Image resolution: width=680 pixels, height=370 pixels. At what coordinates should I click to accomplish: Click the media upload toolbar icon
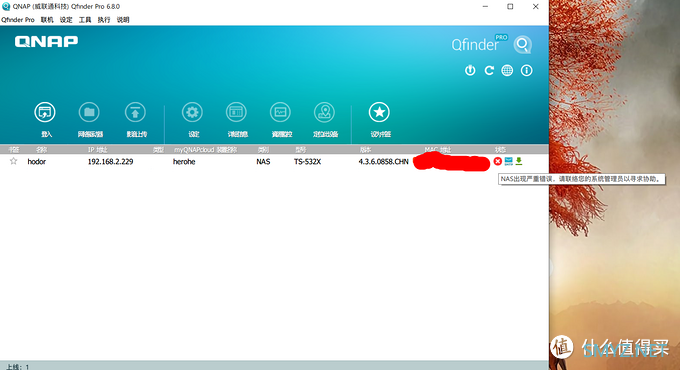[x=135, y=112]
